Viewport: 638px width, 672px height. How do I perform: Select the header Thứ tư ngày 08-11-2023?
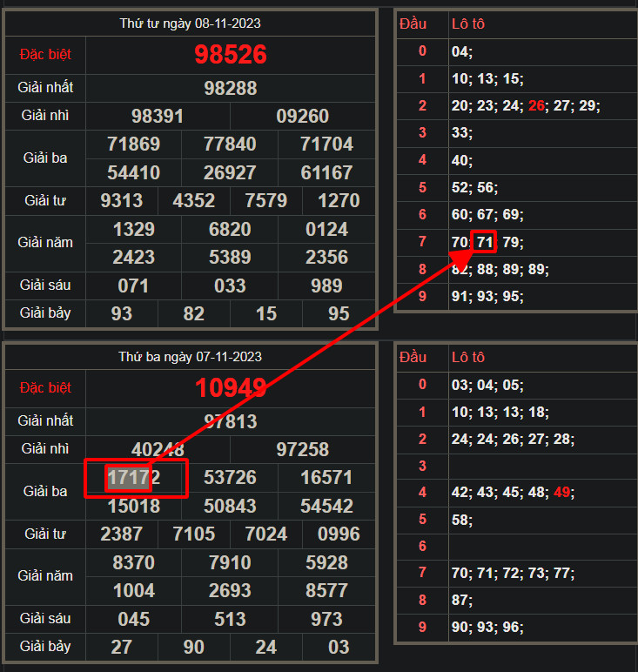click(x=190, y=24)
